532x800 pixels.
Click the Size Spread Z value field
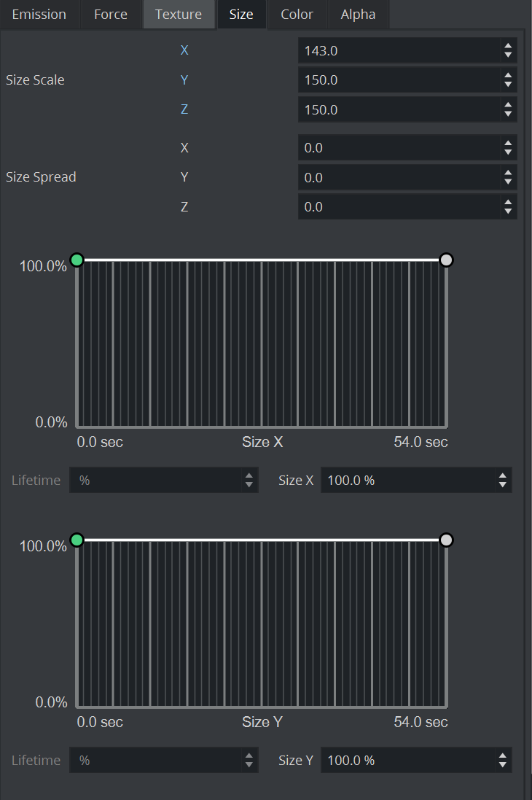click(398, 207)
